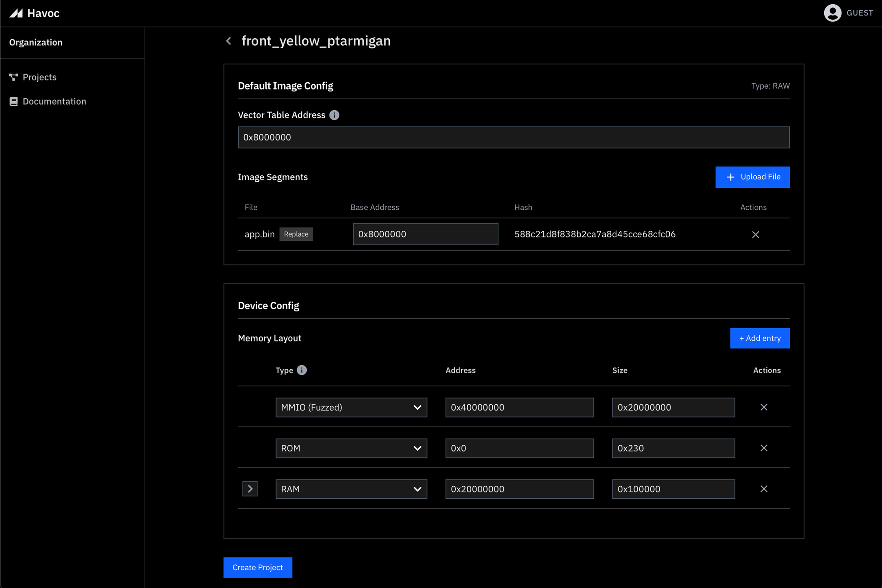Focus the Vector Table Address input field

click(513, 137)
